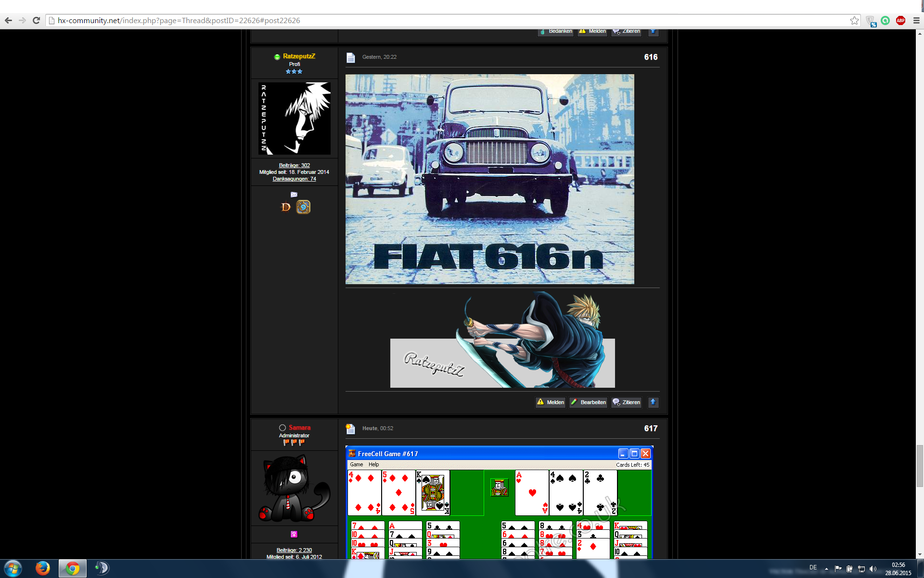The width and height of the screenshot is (924, 578).
Task: Open the Adblock Plus extension icon
Action: pos(900,20)
